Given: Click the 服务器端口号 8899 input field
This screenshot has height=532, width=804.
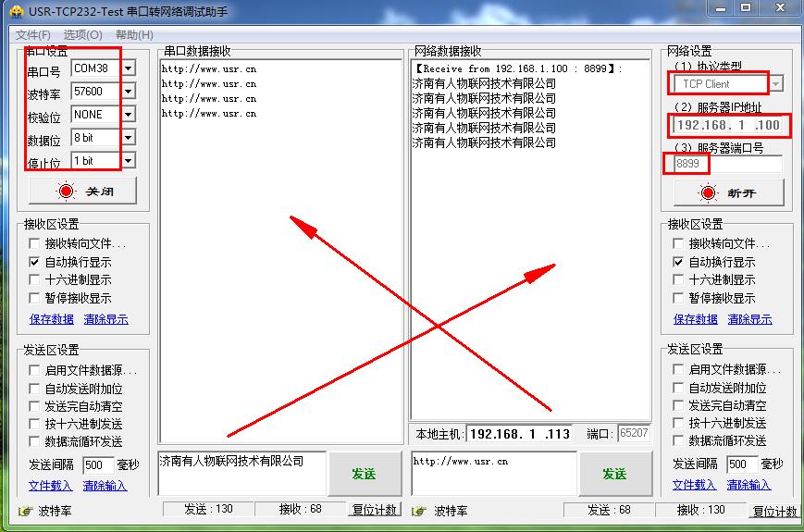Looking at the screenshot, I should (724, 164).
